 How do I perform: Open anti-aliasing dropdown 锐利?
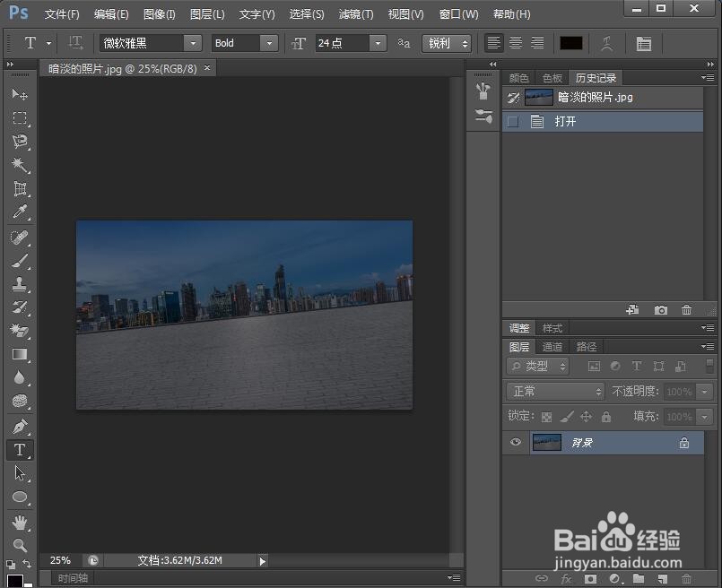tap(447, 43)
